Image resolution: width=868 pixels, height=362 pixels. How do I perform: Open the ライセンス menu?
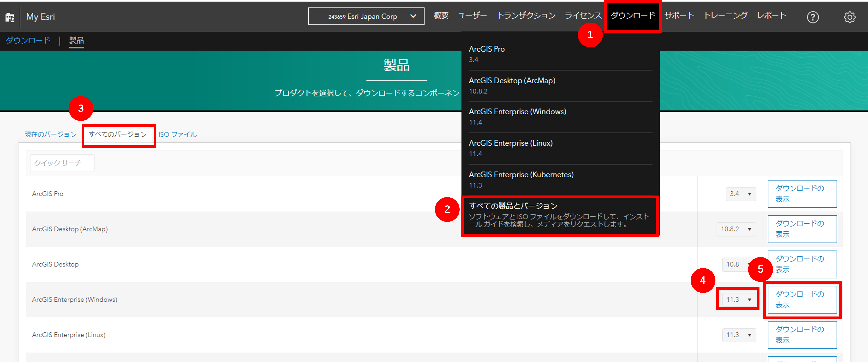583,16
